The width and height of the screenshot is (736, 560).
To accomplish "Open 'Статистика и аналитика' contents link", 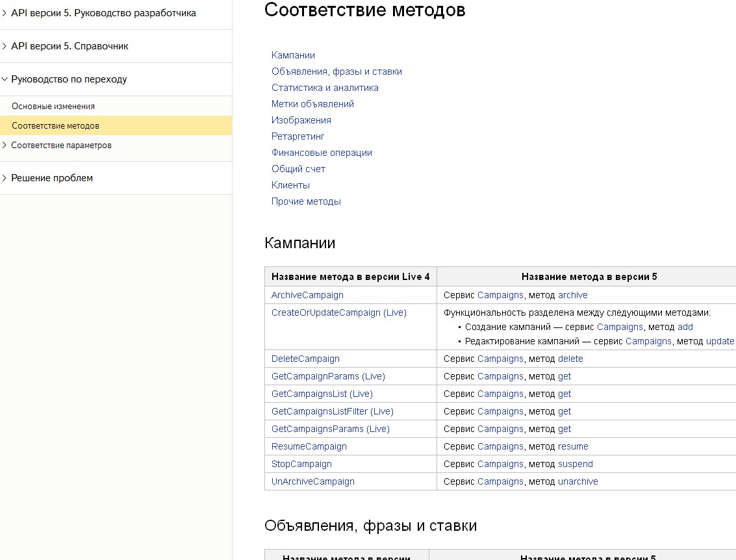I will pos(325,88).
